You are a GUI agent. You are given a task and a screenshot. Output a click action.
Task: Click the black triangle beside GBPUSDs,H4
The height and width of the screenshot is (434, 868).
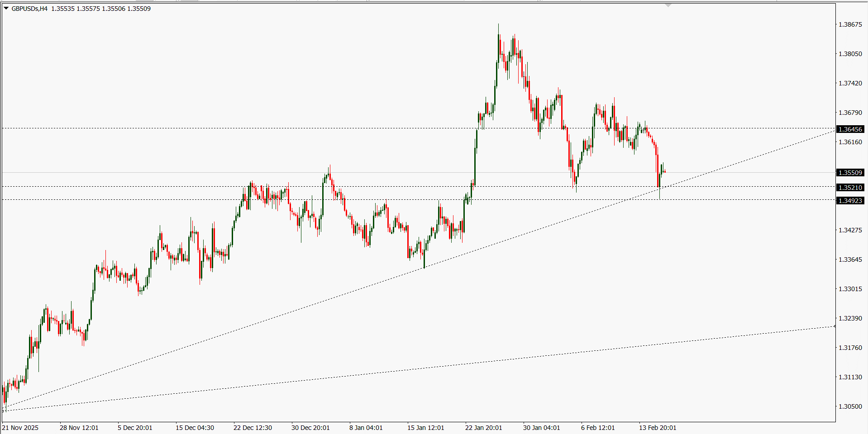(6, 9)
